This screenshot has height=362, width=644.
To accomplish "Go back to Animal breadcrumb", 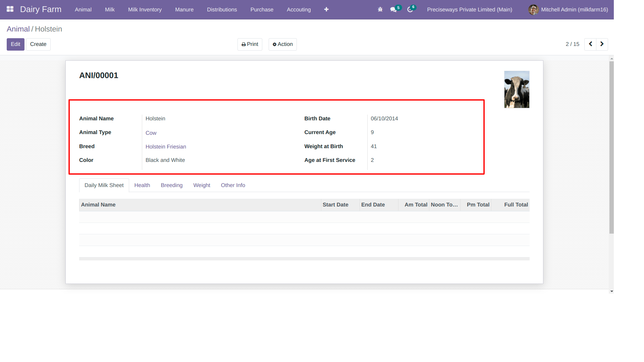I will [x=18, y=29].
